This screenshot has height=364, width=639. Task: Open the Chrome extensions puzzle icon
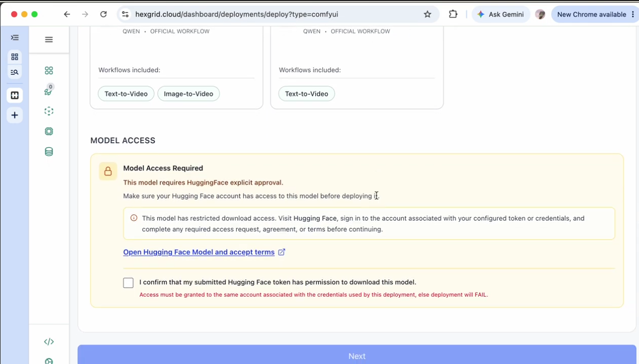pos(453,14)
